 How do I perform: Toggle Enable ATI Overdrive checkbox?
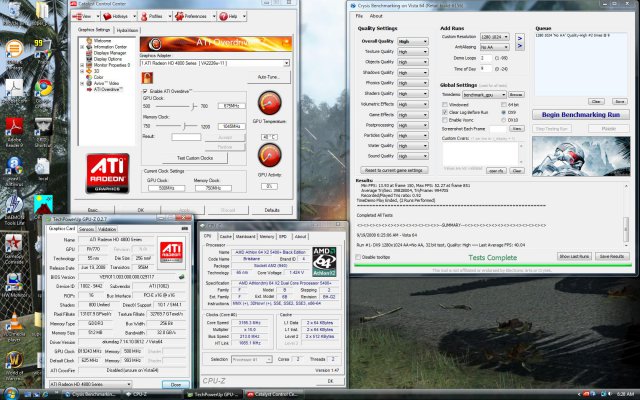(x=144, y=91)
